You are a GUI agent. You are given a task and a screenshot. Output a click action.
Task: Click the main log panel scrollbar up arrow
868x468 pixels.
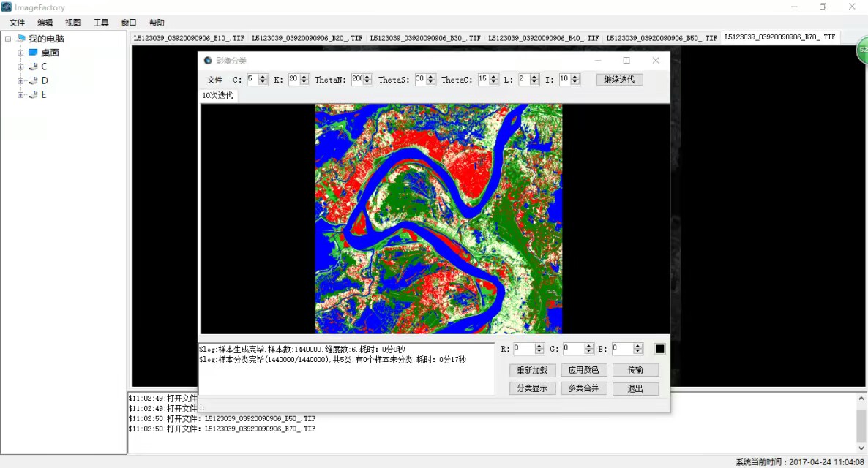coord(861,399)
